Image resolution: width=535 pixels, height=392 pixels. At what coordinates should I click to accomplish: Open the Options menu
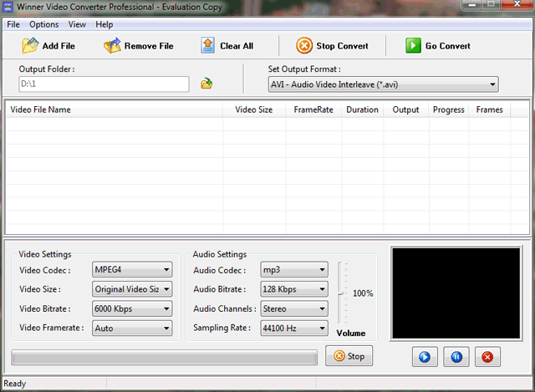[x=44, y=24]
